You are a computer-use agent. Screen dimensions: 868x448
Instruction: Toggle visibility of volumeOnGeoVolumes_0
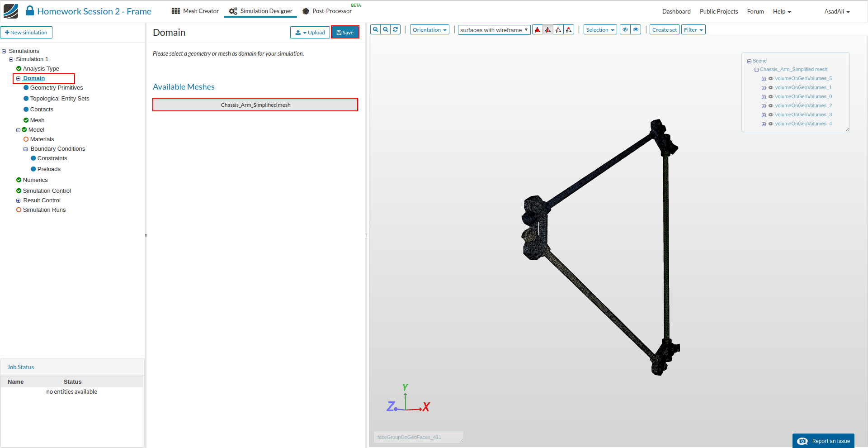771,97
